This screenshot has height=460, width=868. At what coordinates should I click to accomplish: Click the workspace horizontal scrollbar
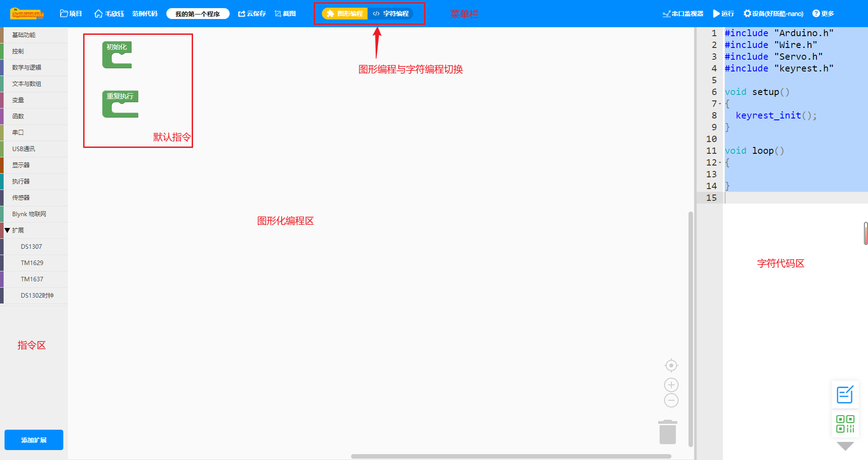point(511,456)
